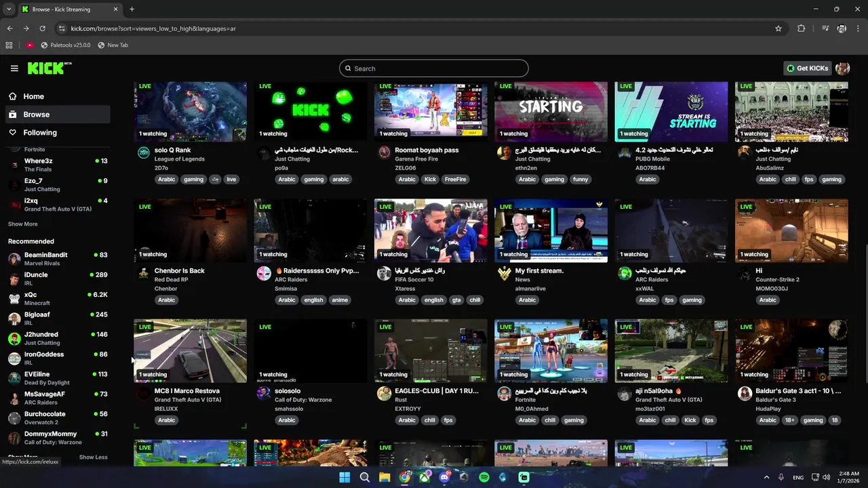Open BeaminBandit recommended channel
This screenshot has height=488, width=868.
click(x=58, y=259)
